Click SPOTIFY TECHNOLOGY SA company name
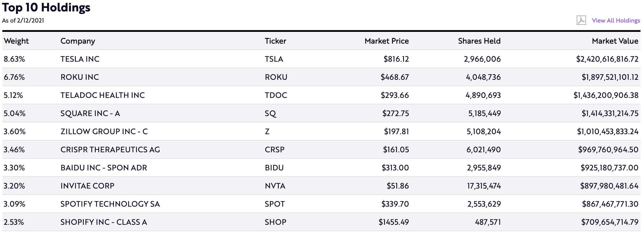 click(110, 204)
